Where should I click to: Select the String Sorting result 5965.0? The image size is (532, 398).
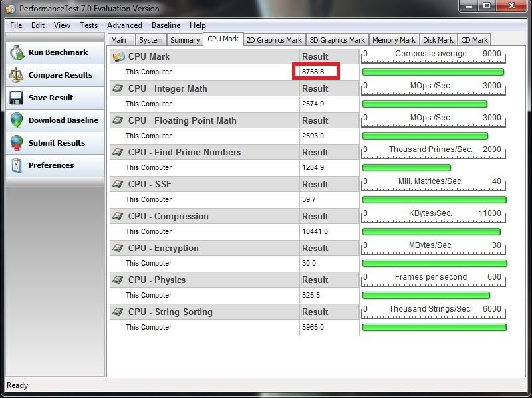point(313,327)
